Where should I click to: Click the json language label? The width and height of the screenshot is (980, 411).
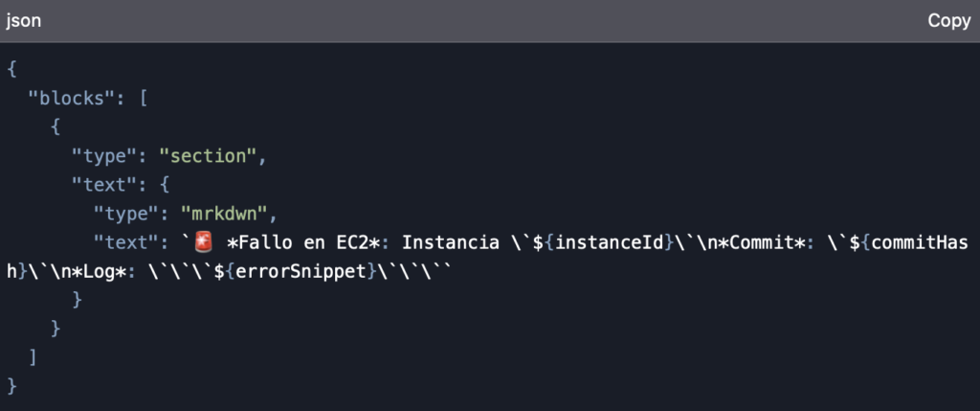coord(24,21)
